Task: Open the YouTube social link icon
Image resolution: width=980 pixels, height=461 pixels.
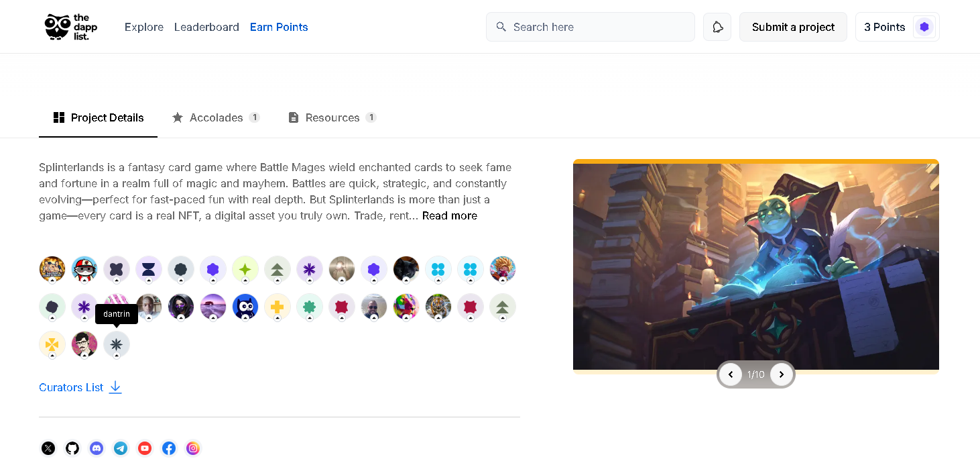Action: [145, 448]
